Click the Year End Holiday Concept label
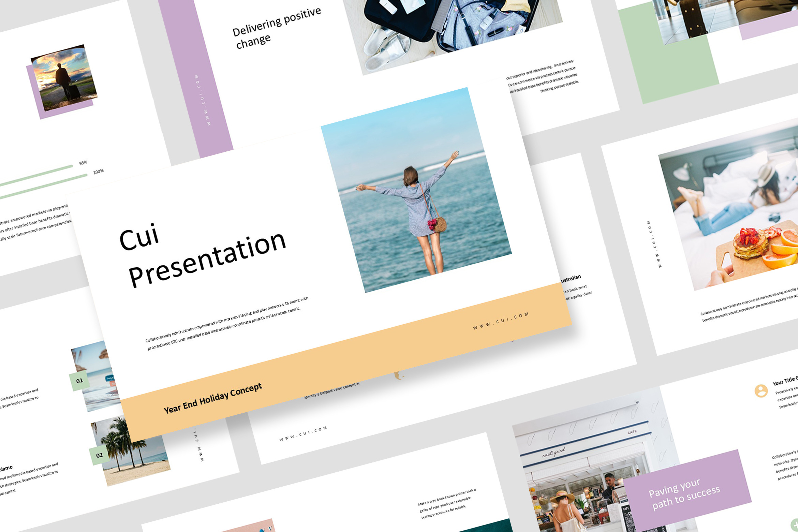 [x=213, y=398]
